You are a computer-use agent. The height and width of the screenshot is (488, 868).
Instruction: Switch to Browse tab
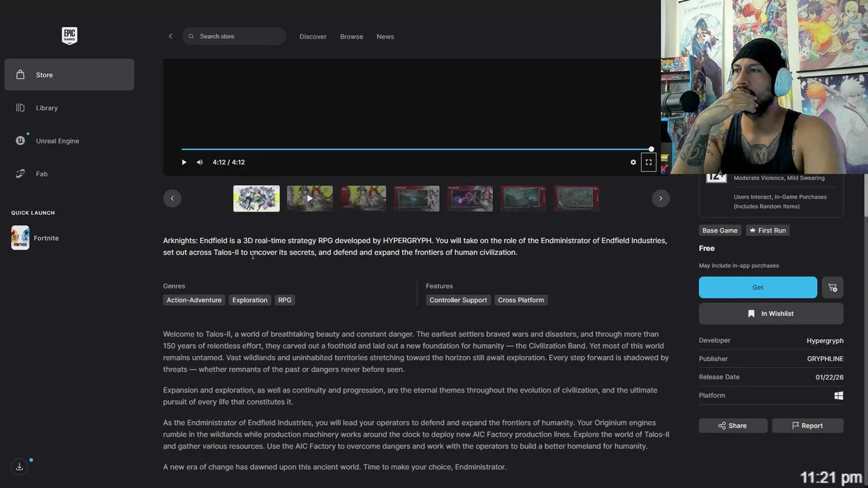351,37
